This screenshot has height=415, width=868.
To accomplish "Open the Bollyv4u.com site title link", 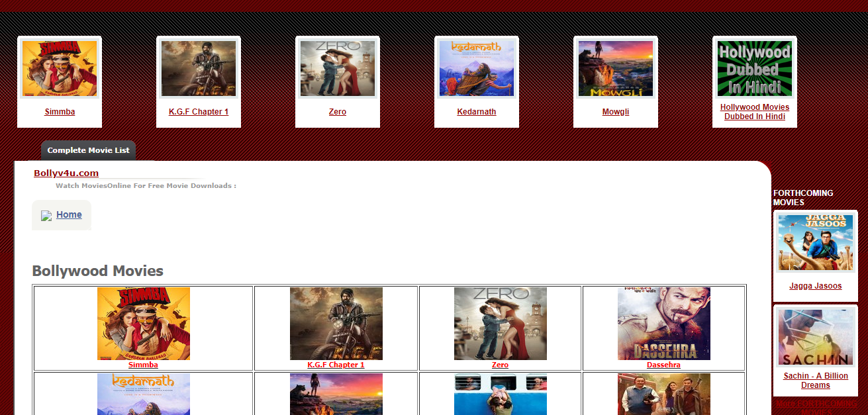I will pyautogui.click(x=66, y=173).
